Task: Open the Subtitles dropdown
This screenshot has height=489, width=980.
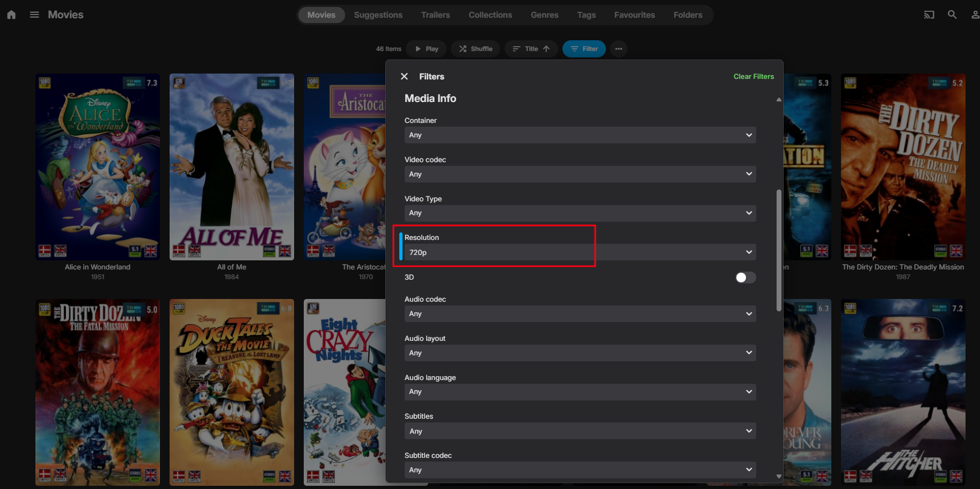Action: [580, 431]
